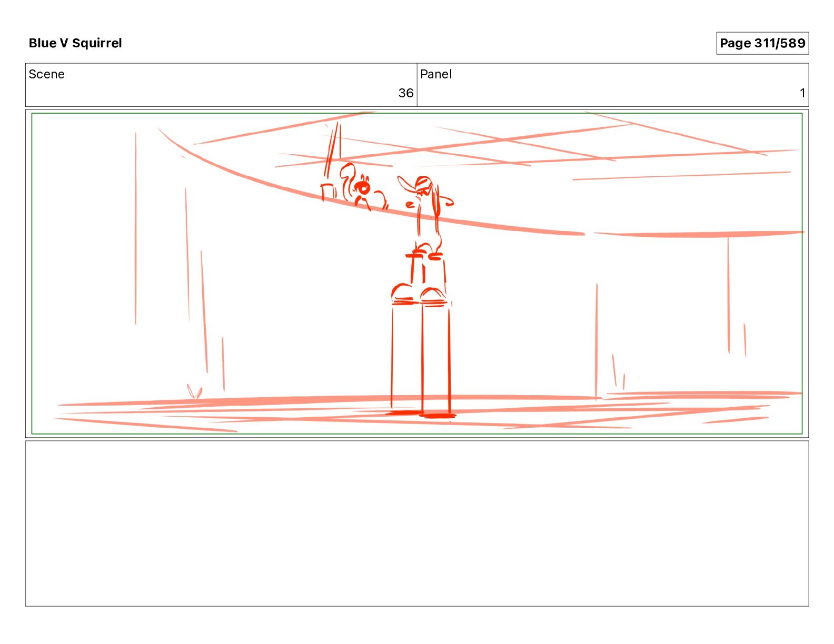Screen dimensions: 834x644
Task: Click the 'Page 311/589' page indicator
Action: [762, 43]
